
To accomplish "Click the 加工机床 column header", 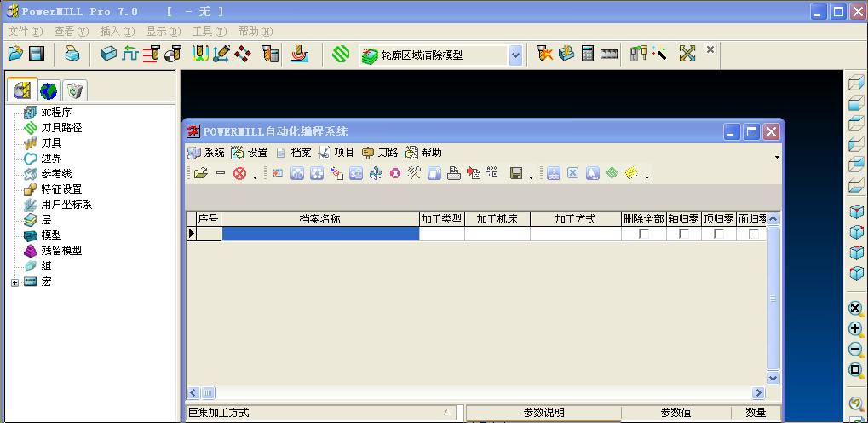I will [497, 219].
